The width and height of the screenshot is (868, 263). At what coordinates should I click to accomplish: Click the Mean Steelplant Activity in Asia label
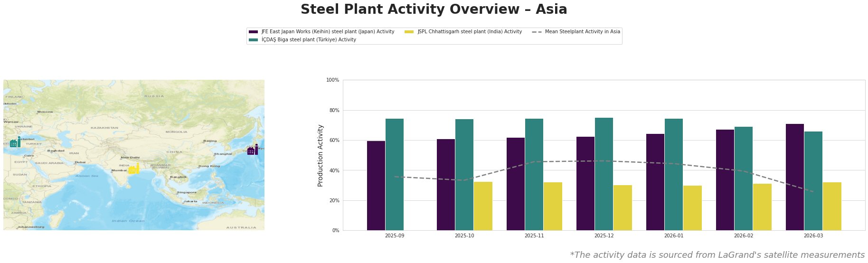582,32
